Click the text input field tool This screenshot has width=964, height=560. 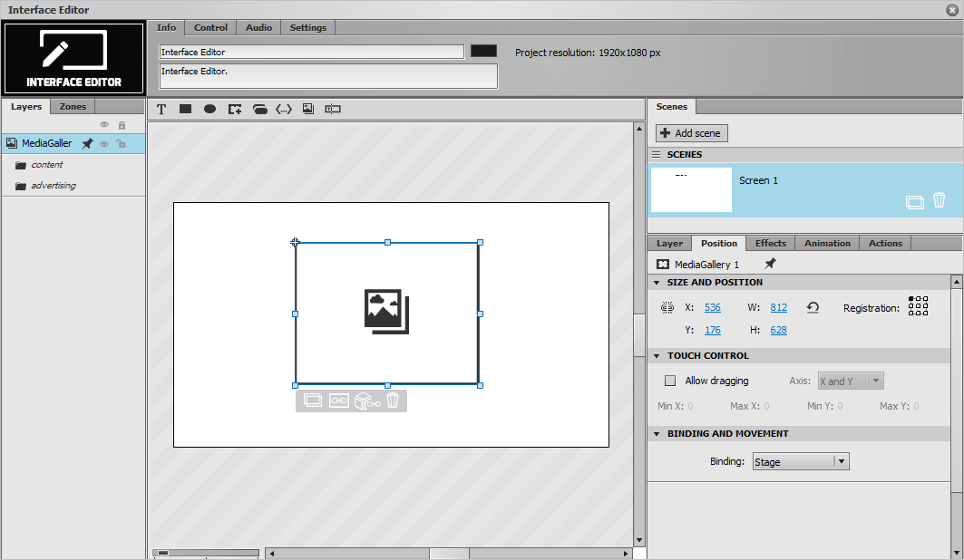pos(333,109)
